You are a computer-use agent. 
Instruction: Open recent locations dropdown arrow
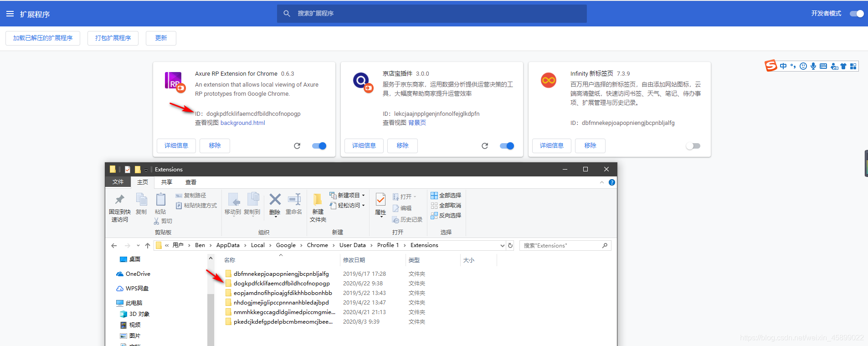(138, 245)
